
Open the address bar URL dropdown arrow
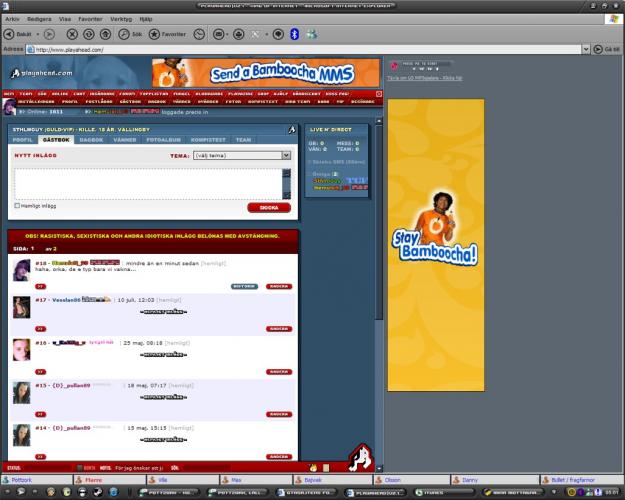[586, 48]
